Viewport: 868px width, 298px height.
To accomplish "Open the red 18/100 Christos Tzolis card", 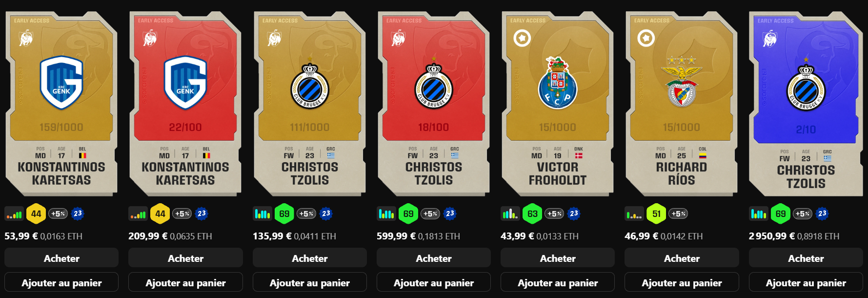I will (x=434, y=104).
